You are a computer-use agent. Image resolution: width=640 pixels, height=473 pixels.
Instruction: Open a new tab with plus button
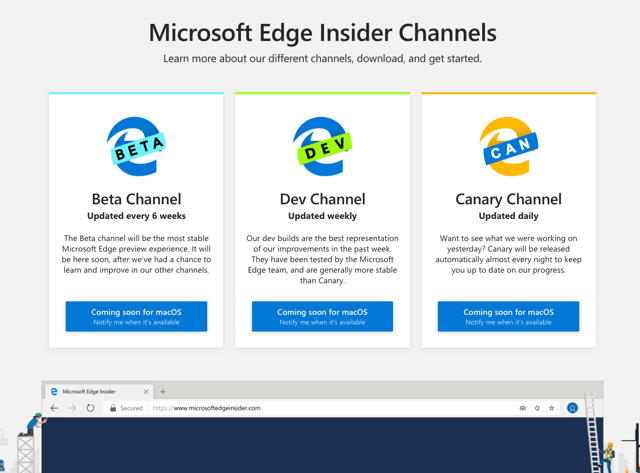pos(163,392)
